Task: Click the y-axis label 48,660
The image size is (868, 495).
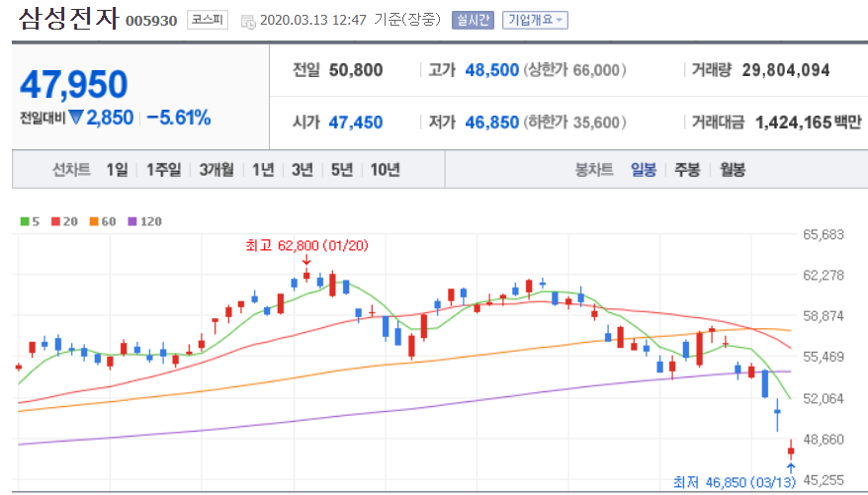Action: pyautogui.click(x=824, y=439)
